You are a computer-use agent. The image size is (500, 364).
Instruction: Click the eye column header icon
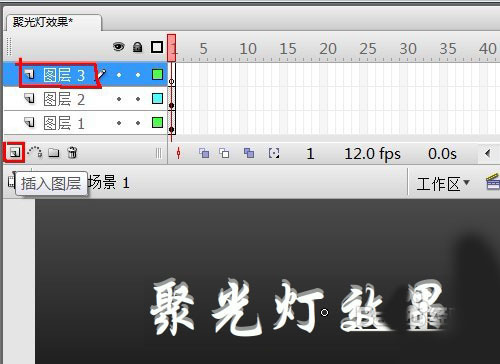(x=119, y=47)
